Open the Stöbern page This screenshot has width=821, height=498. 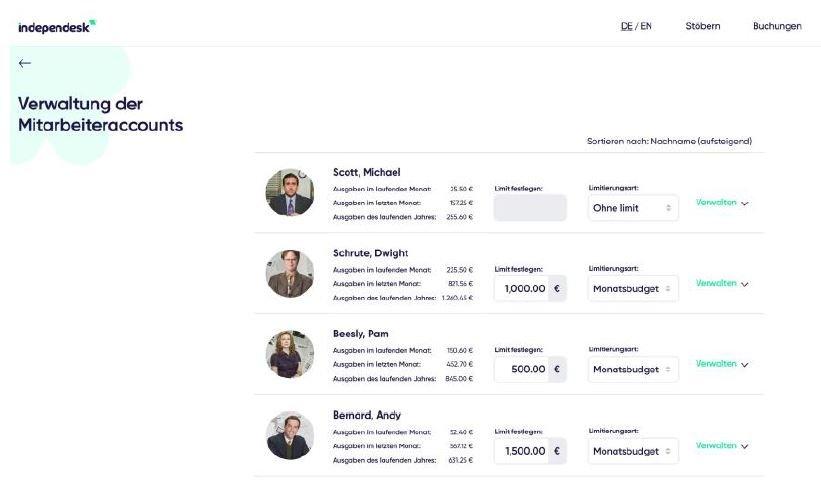(x=702, y=26)
